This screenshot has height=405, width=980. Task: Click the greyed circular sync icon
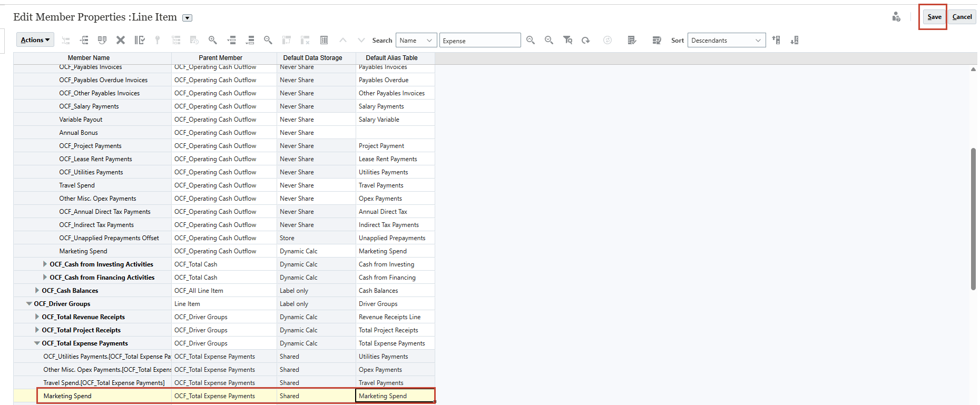click(x=607, y=40)
